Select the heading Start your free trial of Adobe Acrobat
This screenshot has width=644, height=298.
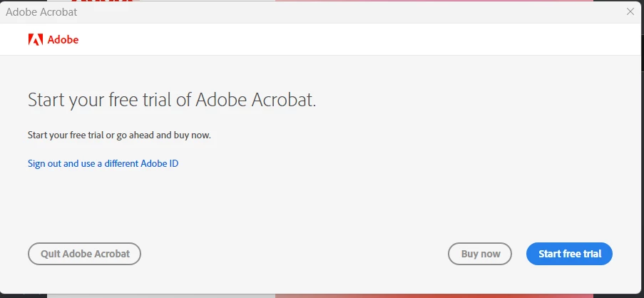click(172, 100)
